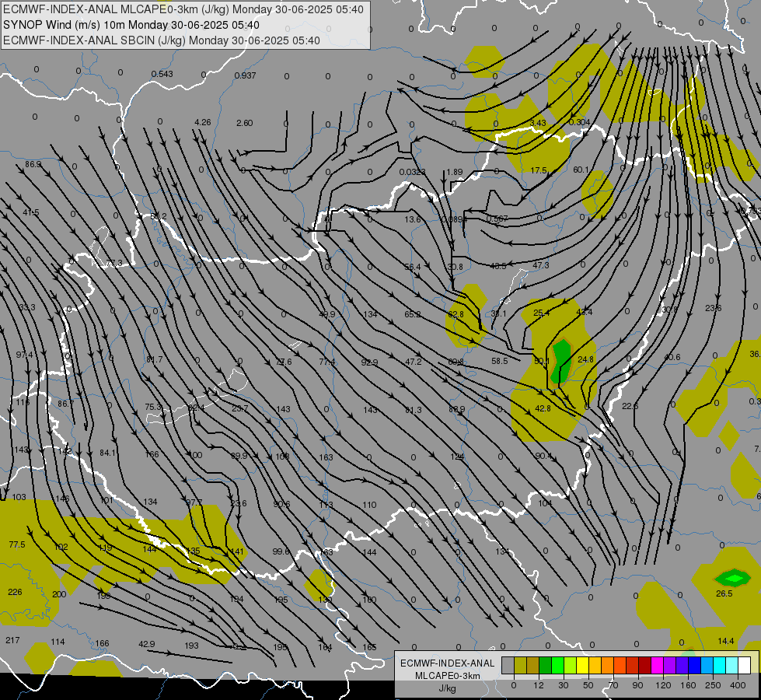Click the map value 13.6
Image resolution: width=761 pixels, height=700 pixels.
tap(413, 219)
